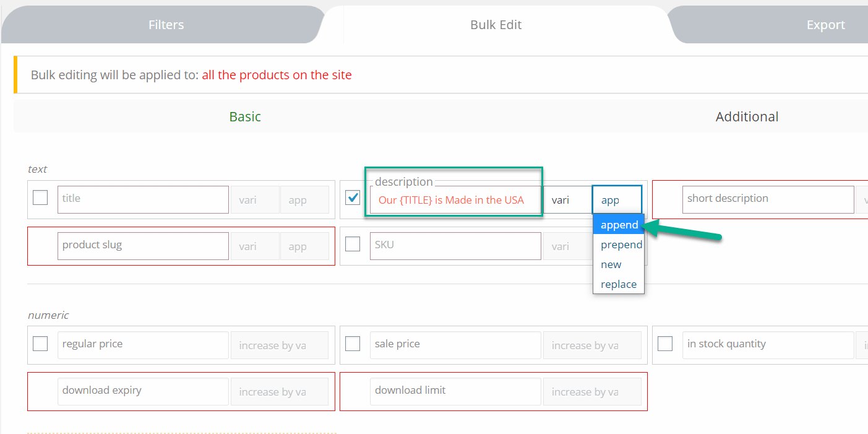Click the SKU input field
Viewport: 868px width, 434px height.
click(455, 246)
